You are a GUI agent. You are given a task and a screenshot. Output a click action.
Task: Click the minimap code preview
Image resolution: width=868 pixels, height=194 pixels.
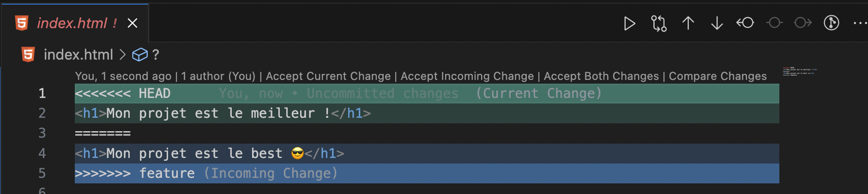[x=800, y=72]
